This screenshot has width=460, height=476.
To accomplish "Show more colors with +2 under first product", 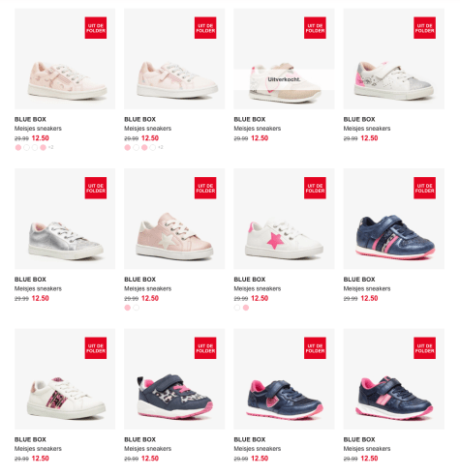I will click(51, 147).
